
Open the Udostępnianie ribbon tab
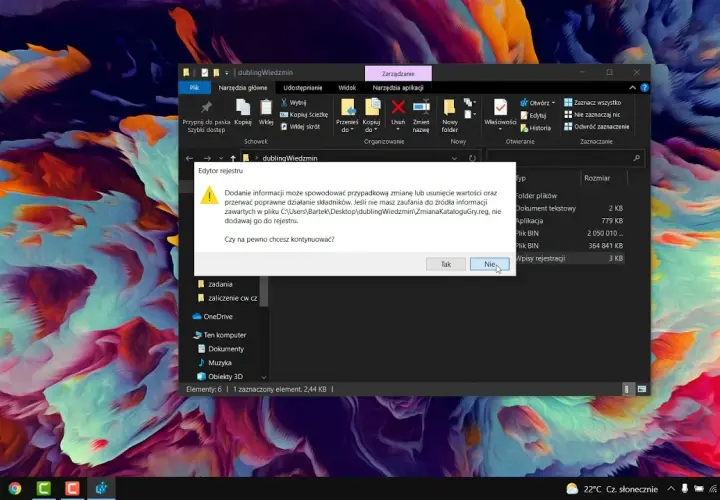[303, 88]
